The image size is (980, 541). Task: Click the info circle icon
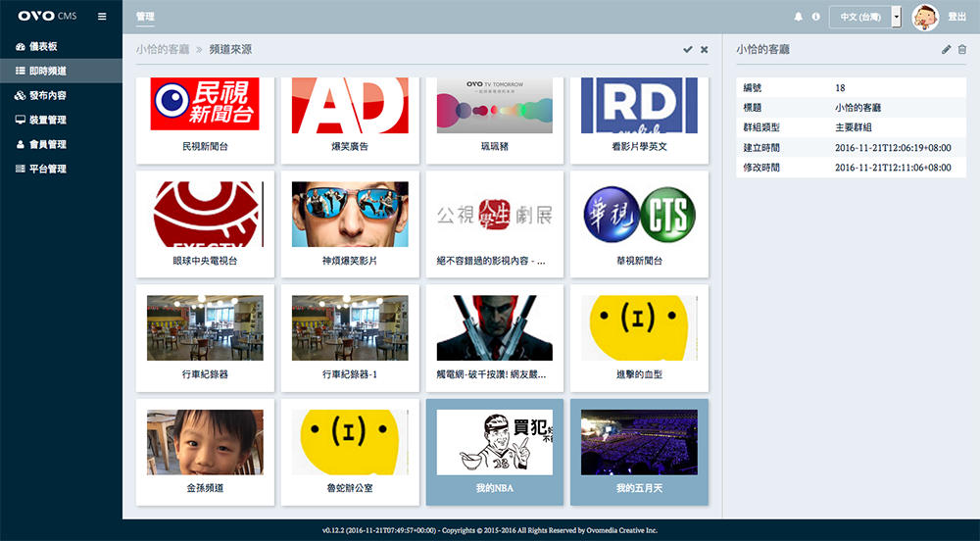(x=815, y=17)
